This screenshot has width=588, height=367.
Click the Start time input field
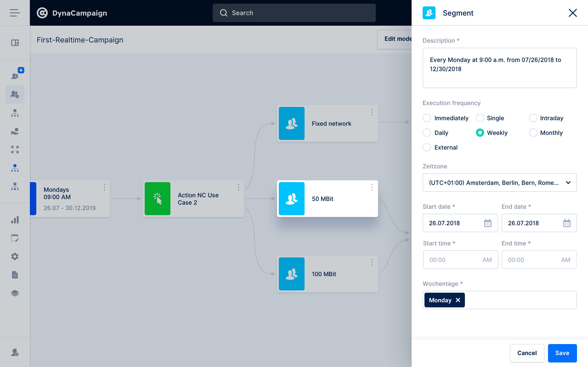454,260
